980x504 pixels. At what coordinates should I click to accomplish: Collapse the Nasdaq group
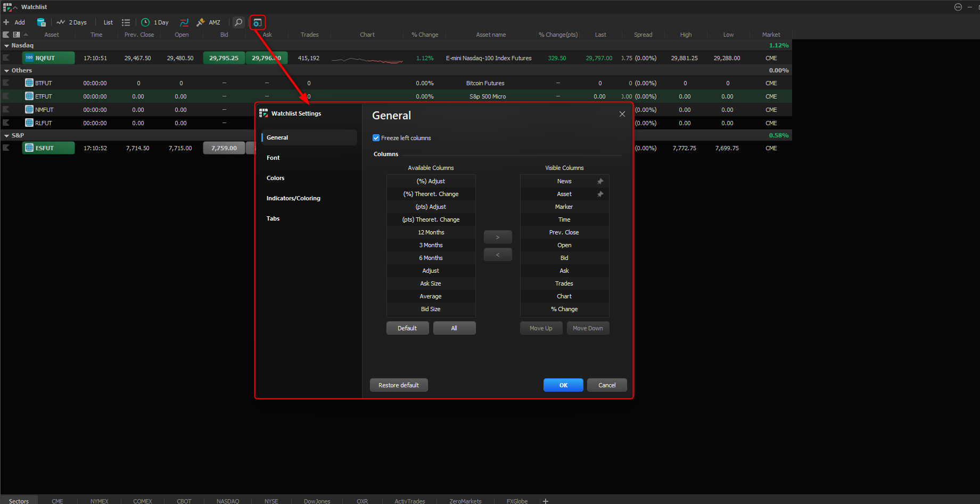(x=7, y=46)
